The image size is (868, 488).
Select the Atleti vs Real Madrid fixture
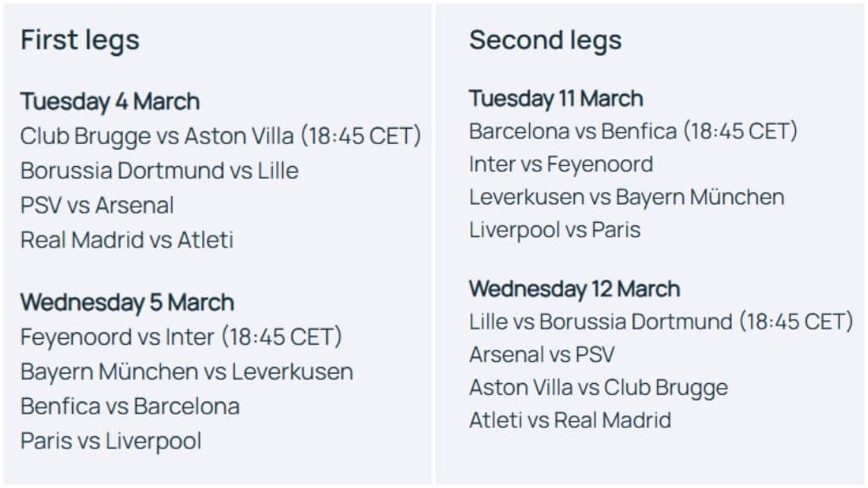coord(570,420)
